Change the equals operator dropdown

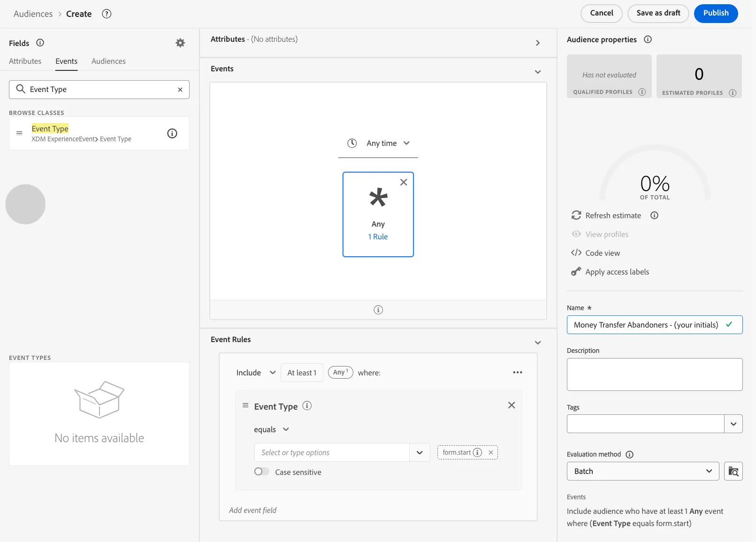click(x=272, y=429)
